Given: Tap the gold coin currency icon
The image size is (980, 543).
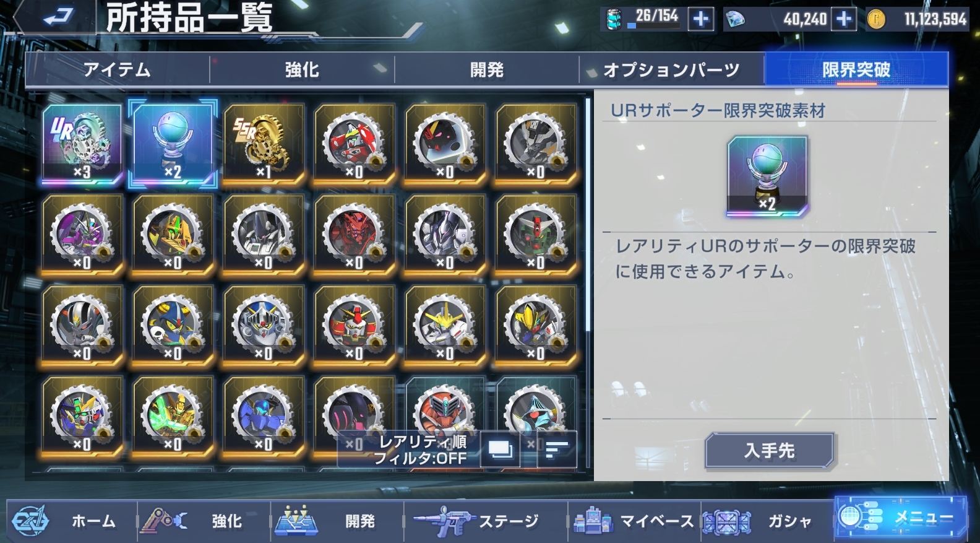Looking at the screenshot, I should pos(875,19).
